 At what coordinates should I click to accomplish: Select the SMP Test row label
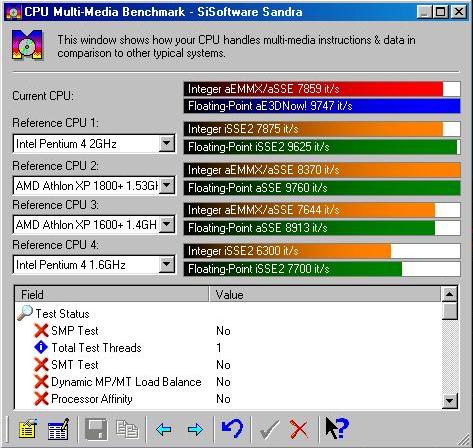click(75, 331)
